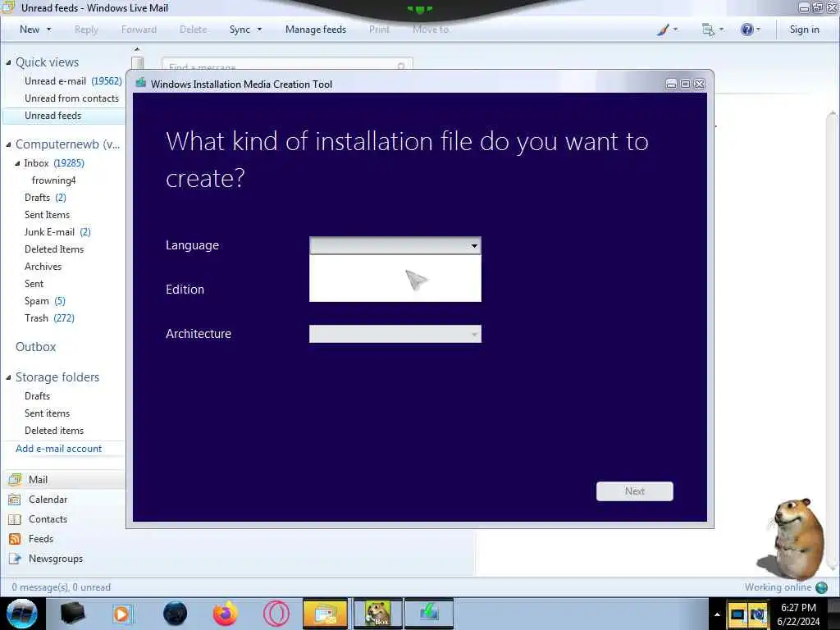Open the Windows Start button
Viewport: 840px width, 630px height.
pyautogui.click(x=22, y=614)
